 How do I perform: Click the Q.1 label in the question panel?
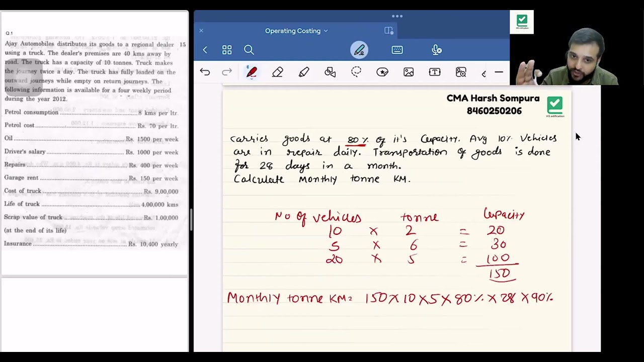click(x=9, y=33)
